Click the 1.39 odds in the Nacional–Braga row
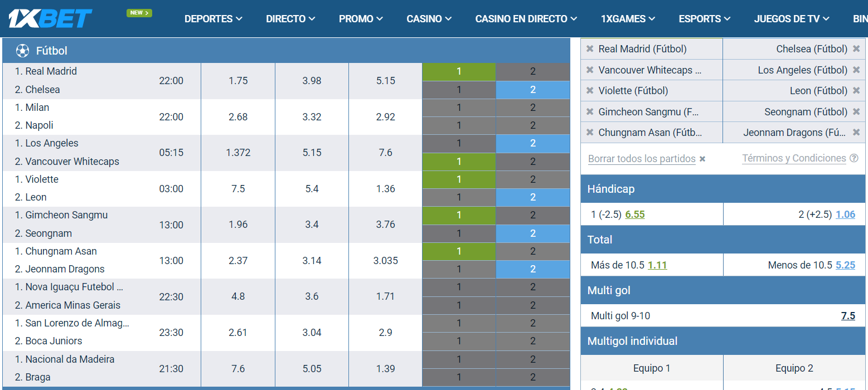The image size is (868, 390). coord(386,368)
